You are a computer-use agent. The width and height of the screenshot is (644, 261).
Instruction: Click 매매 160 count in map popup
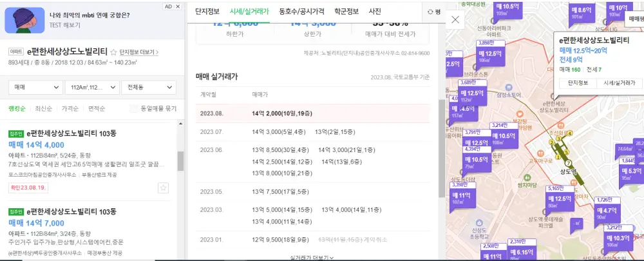pos(571,70)
